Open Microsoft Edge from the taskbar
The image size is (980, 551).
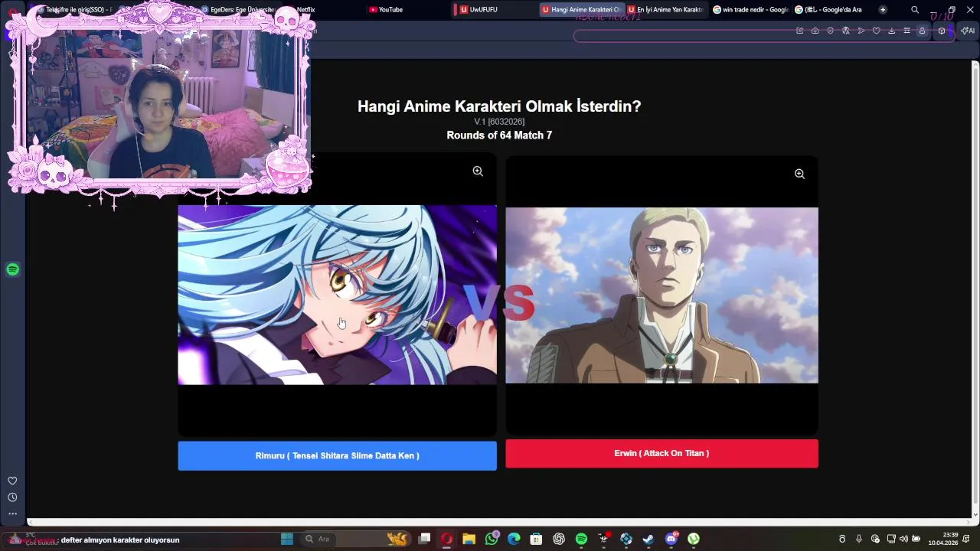click(514, 539)
